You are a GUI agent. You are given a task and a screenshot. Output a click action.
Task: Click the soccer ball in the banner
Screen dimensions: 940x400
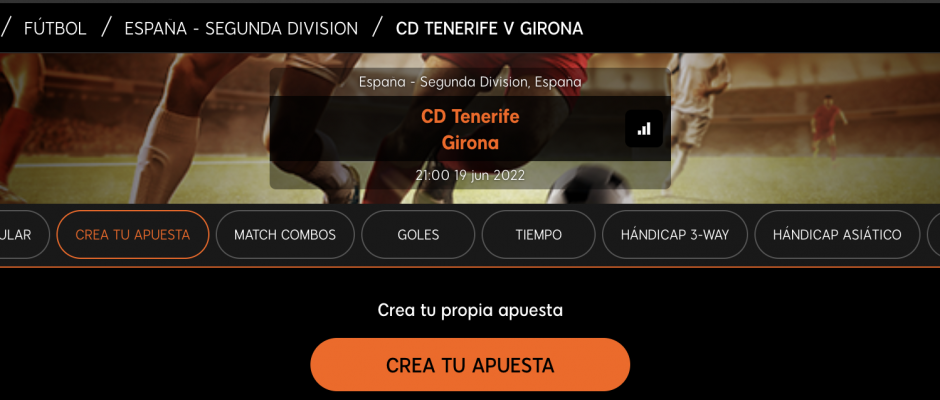pyautogui.click(x=586, y=185)
